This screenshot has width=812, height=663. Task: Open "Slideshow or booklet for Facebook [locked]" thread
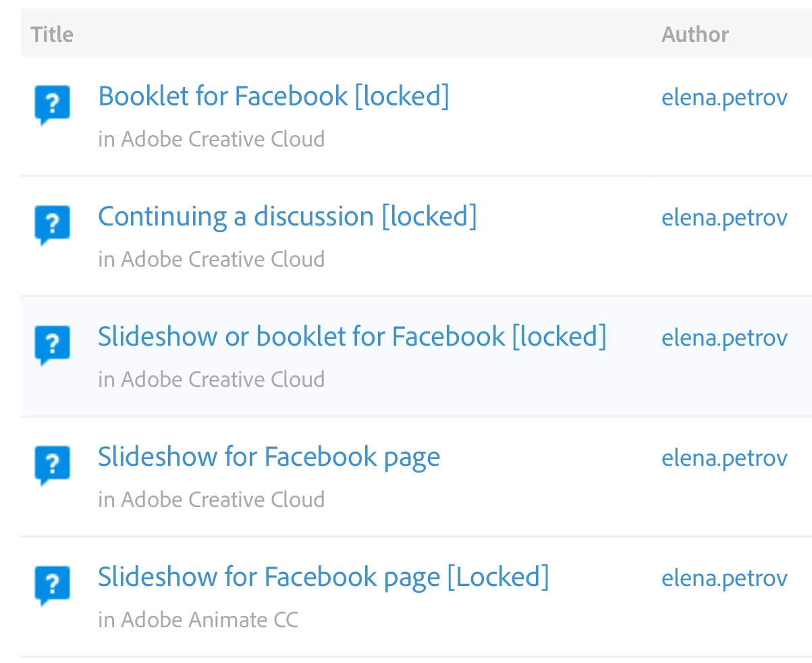coord(352,336)
